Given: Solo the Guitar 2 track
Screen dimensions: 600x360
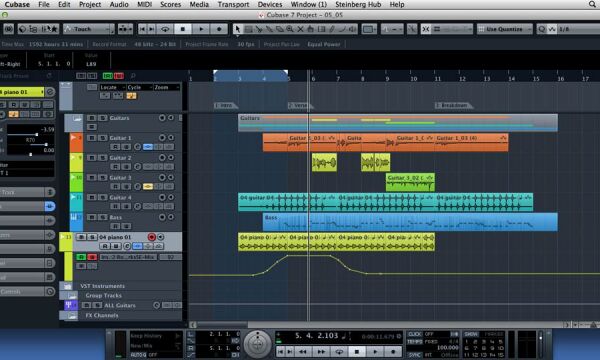Looking at the screenshot, I should [103, 158].
